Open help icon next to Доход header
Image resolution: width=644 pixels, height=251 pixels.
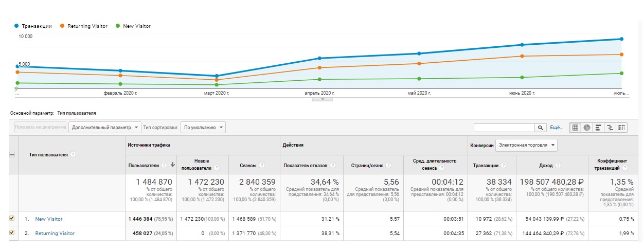[558, 165]
